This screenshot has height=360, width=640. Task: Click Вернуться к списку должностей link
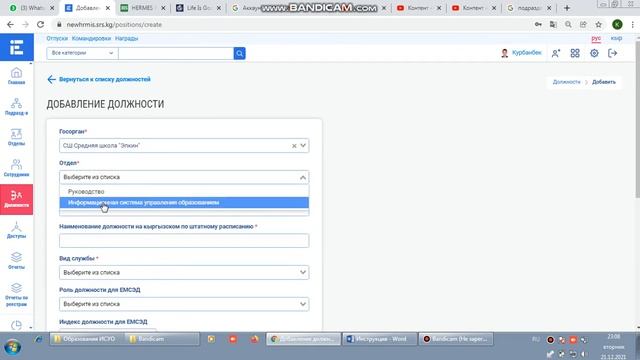tap(99, 79)
